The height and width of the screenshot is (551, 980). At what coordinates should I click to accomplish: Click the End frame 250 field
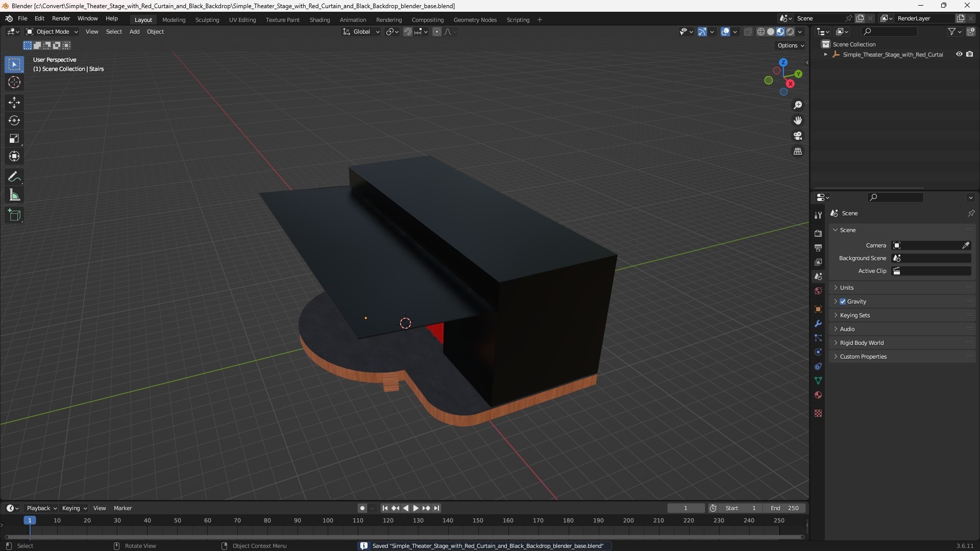point(785,508)
